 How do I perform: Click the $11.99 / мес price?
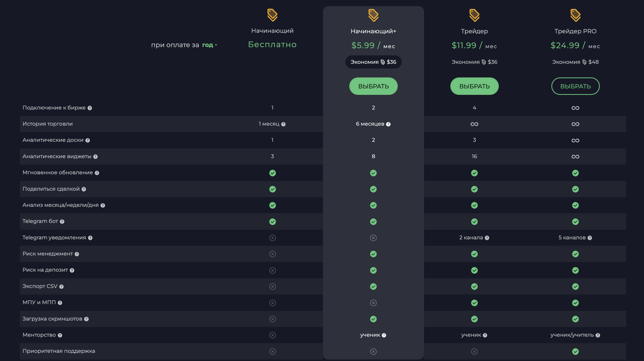point(474,45)
